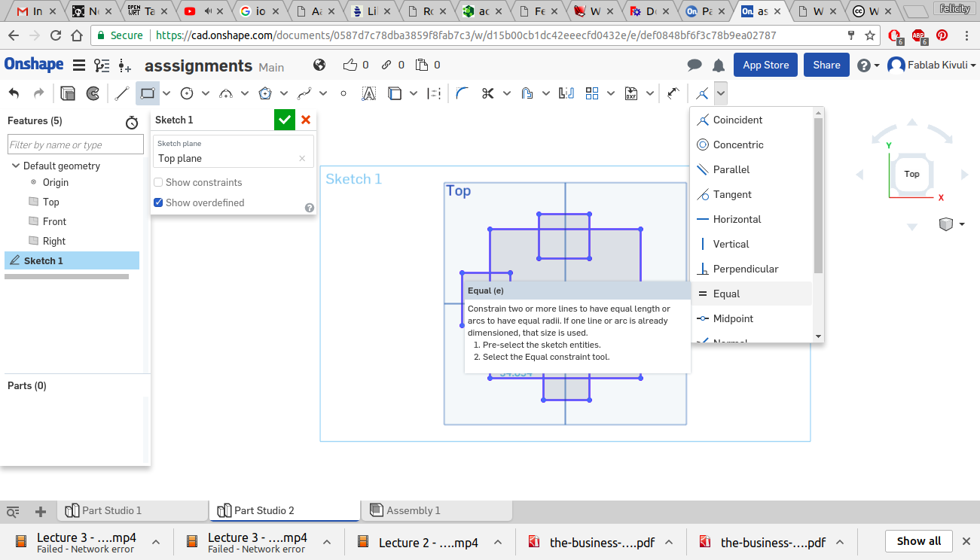Screen dimensions: 980x560
Task: Open the notifications bell
Action: pyautogui.click(x=719, y=65)
